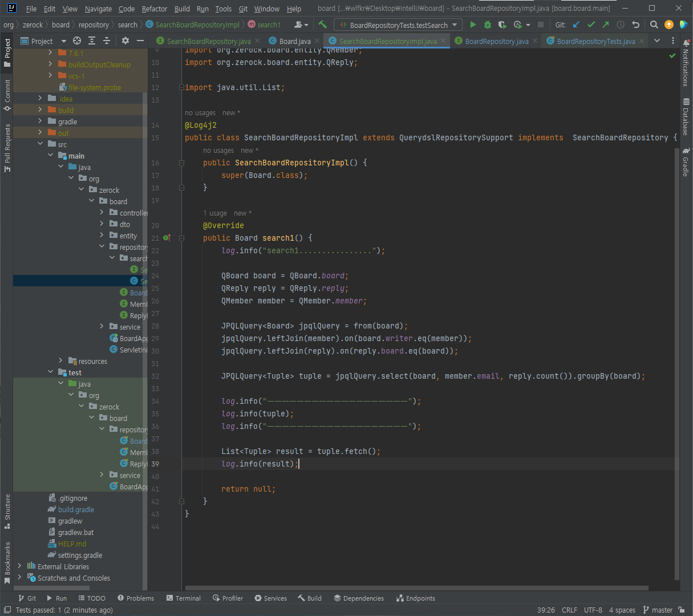Viewport: 693px width, 616px height.
Task: Show the hidden editor tabs dropdown arrow
Action: [657, 40]
